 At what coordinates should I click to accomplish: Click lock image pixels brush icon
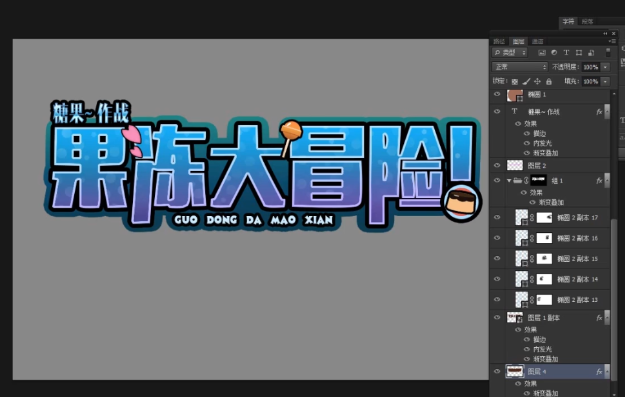526,82
